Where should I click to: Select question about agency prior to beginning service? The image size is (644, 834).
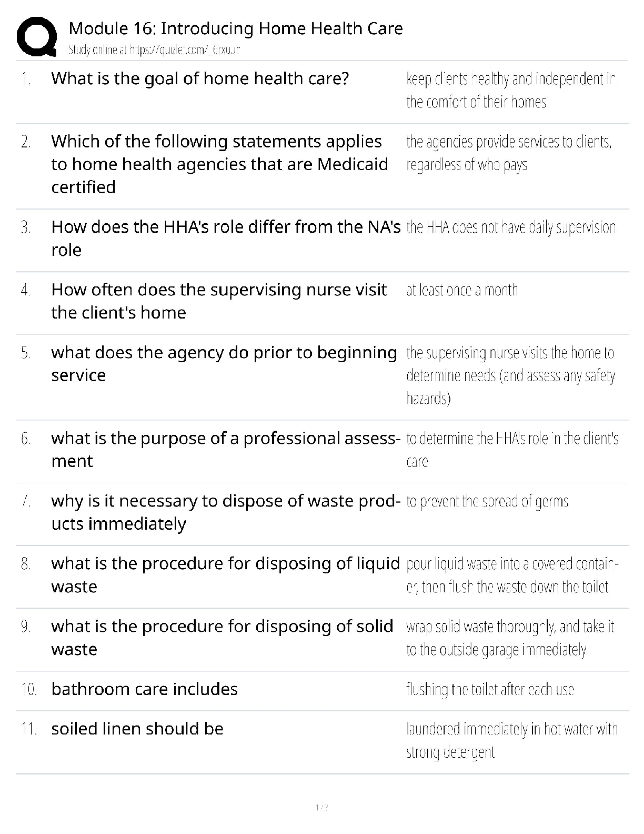click(x=224, y=363)
